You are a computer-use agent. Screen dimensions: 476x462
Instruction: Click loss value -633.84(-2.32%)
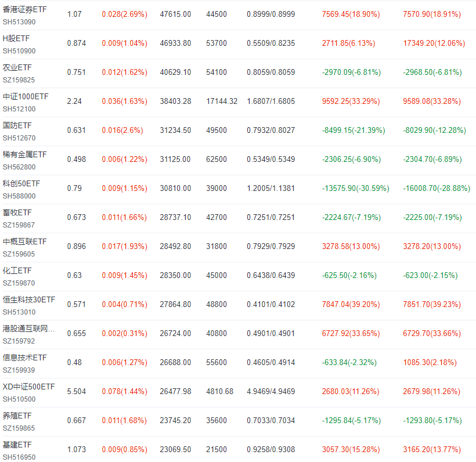(x=349, y=362)
